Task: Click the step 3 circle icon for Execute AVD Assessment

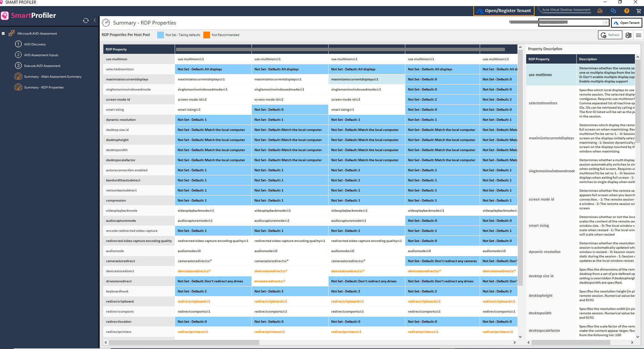Action: click(x=18, y=65)
